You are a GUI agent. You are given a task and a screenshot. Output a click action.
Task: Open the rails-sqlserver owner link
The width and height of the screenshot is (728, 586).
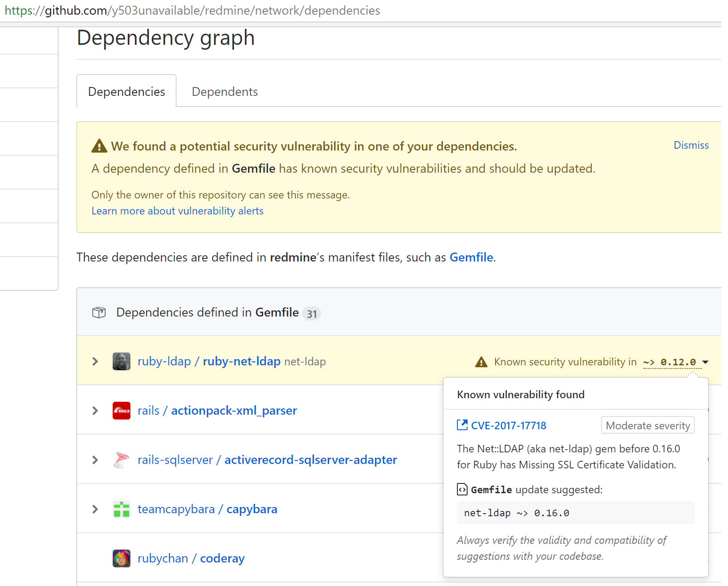[x=175, y=460]
